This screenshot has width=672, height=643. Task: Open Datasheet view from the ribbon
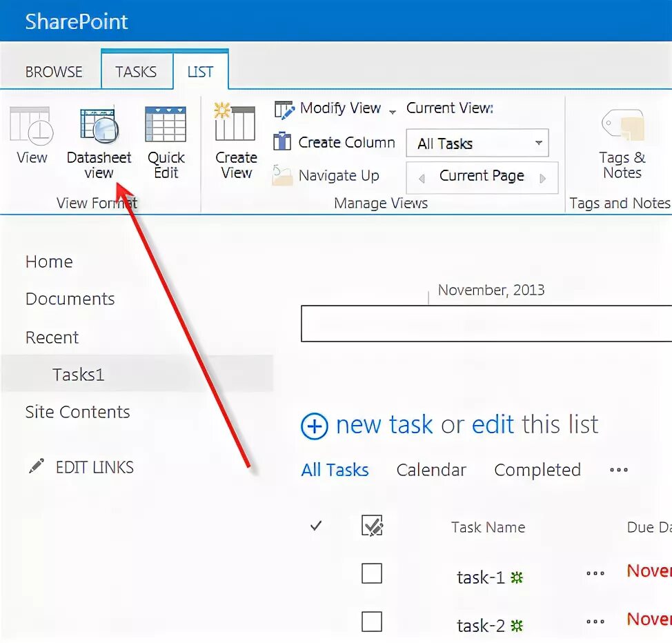coord(99,142)
